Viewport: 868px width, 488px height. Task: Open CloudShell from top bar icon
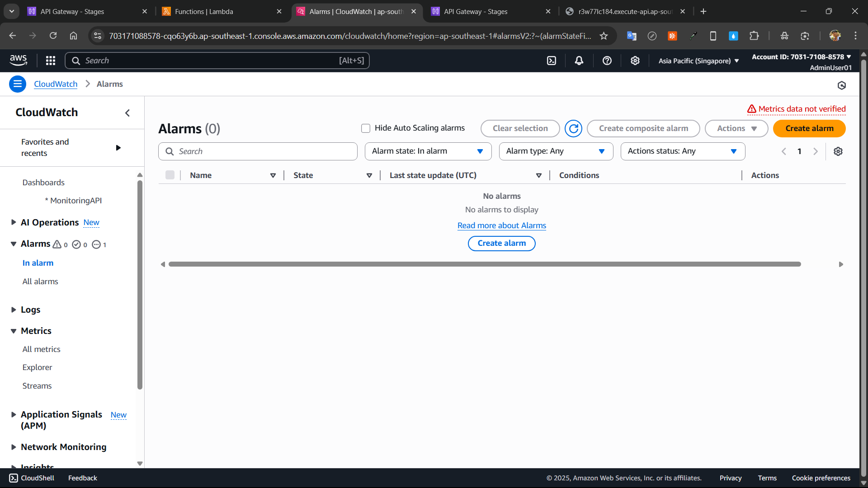[552, 61]
